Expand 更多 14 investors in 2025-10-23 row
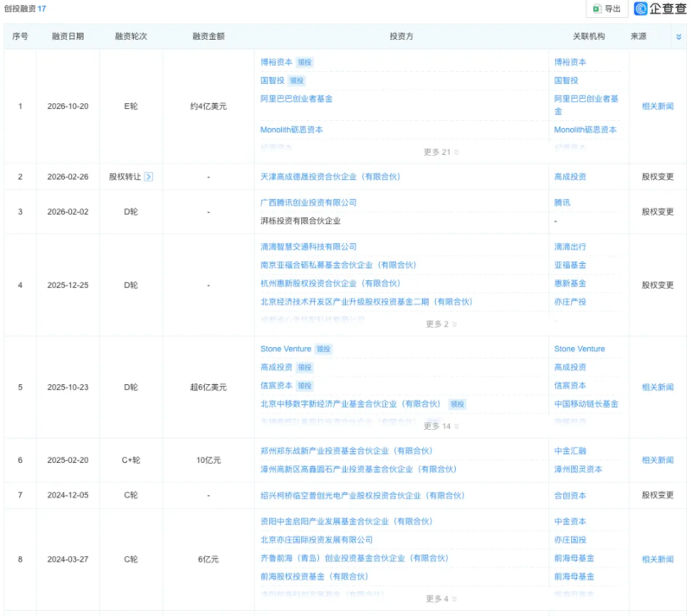 click(441, 427)
